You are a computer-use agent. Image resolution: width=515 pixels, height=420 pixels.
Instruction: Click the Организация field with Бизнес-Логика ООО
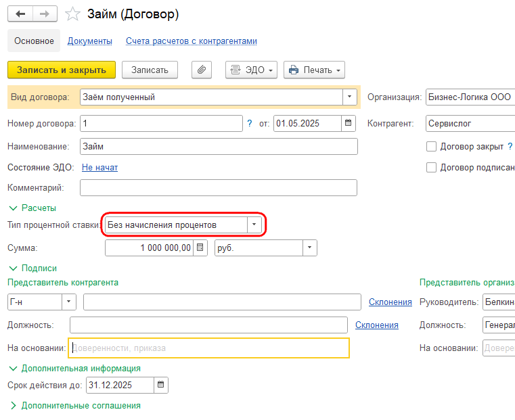click(470, 97)
